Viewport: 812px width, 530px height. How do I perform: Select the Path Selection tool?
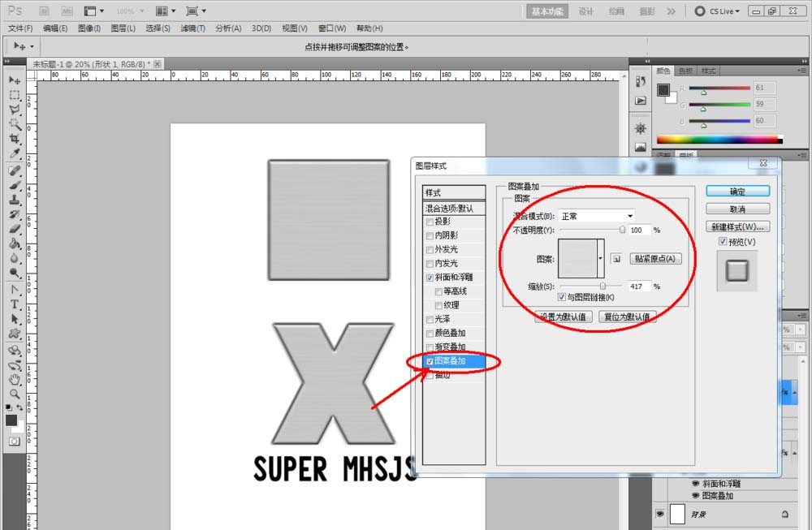coord(15,319)
